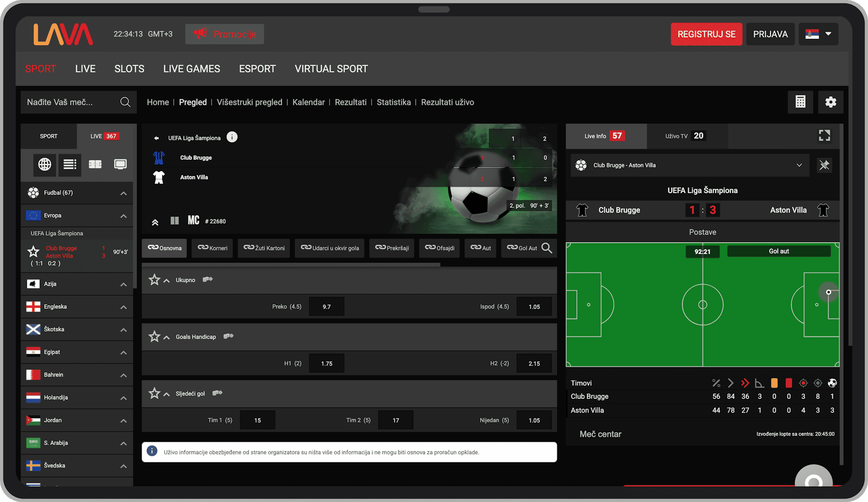Collapse the Evropa section

[x=123, y=216]
